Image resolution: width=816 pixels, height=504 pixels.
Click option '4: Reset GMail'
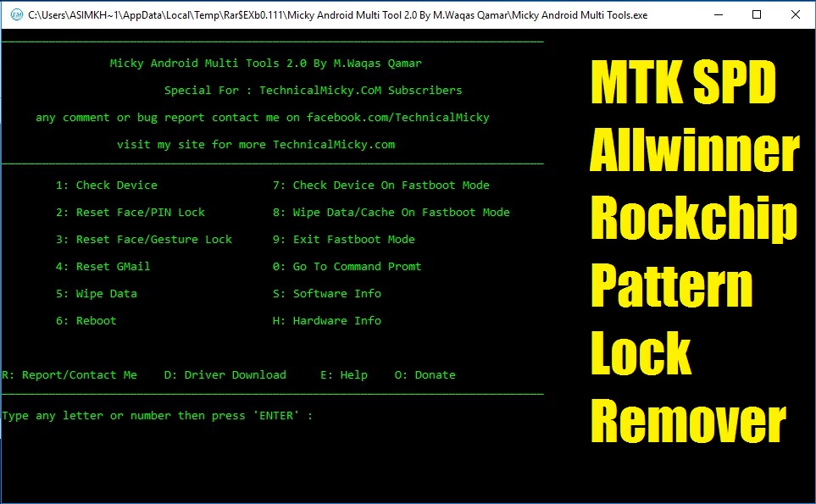[103, 266]
